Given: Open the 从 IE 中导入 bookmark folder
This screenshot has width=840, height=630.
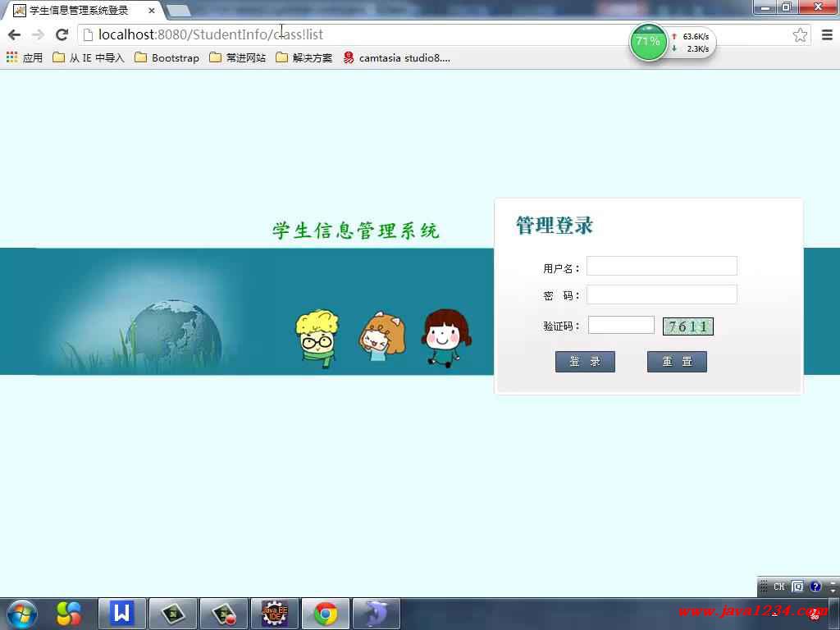Looking at the screenshot, I should pyautogui.click(x=89, y=58).
